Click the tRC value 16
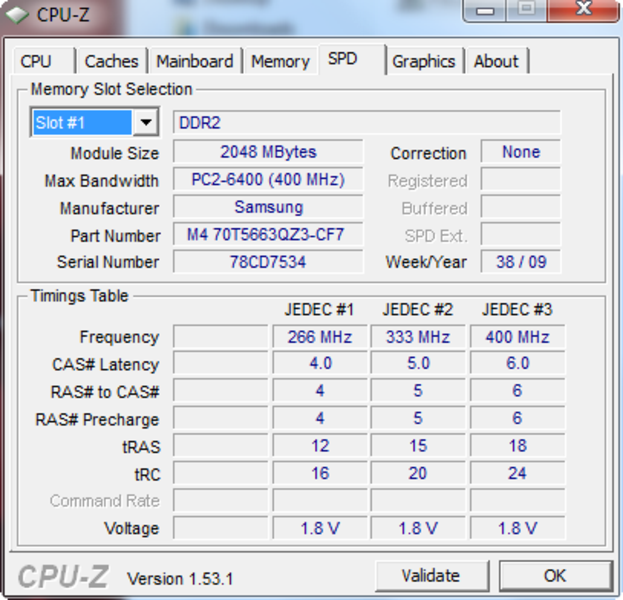The image size is (623, 600). tap(320, 473)
